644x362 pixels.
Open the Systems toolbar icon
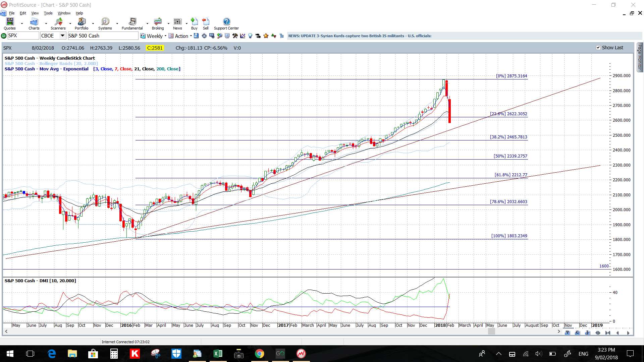(105, 22)
